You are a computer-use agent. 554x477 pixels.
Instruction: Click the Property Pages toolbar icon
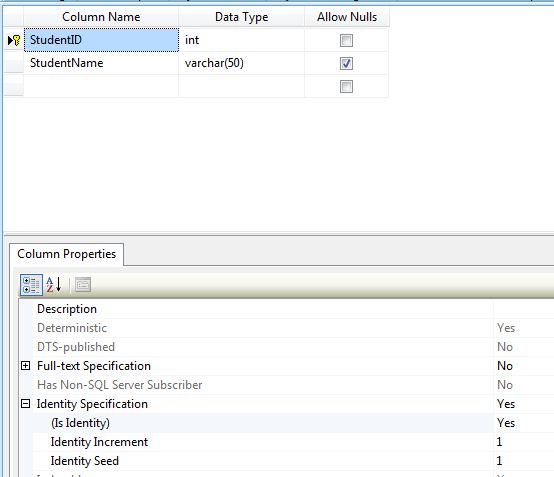point(83,285)
